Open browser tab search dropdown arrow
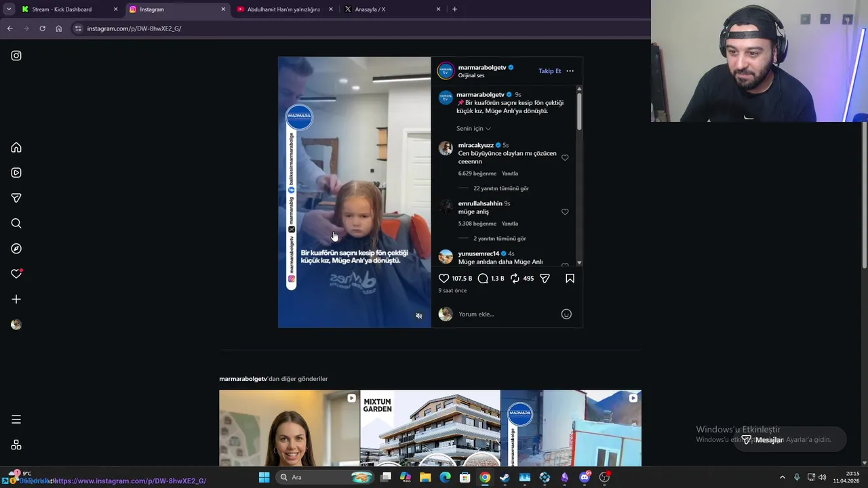Viewport: 868px width, 488px height. click(x=9, y=9)
